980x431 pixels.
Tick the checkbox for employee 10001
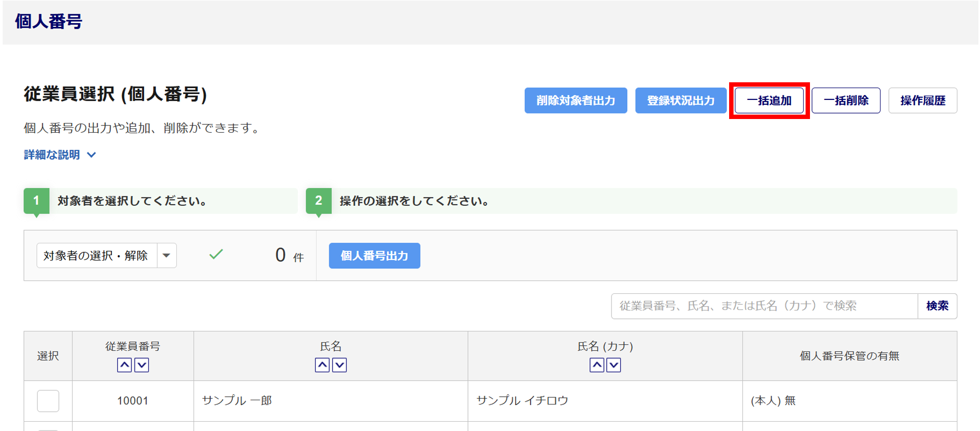(x=48, y=401)
